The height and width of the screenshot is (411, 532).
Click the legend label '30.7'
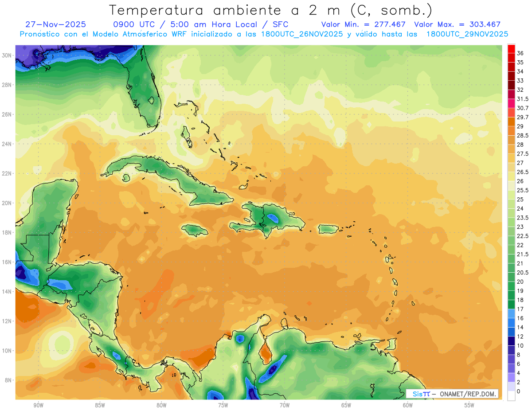[x=523, y=108]
